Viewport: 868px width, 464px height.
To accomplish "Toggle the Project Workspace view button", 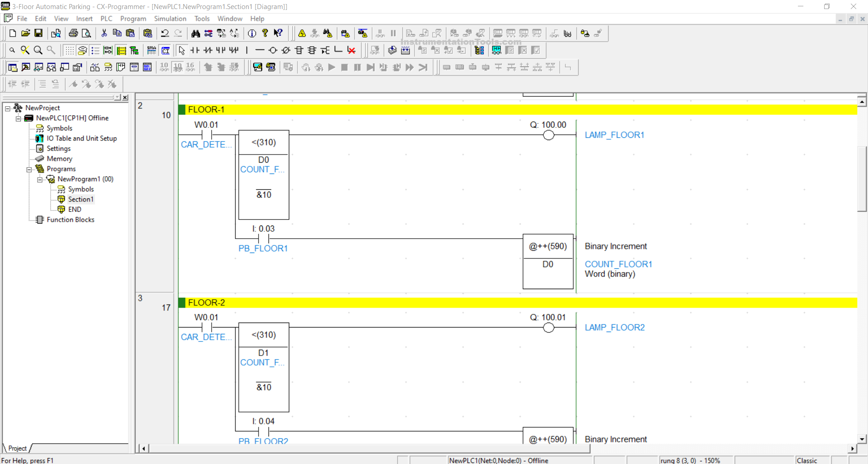I will point(13,67).
